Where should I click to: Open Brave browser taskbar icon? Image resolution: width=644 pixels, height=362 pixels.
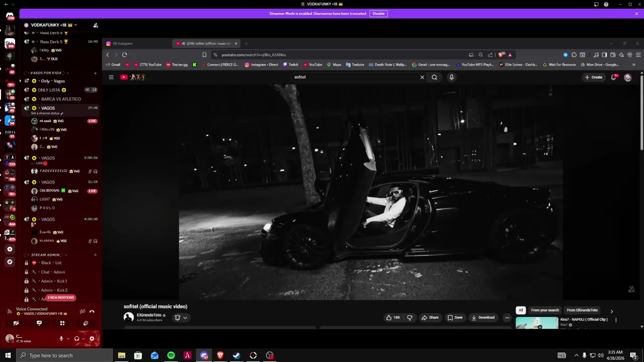pos(220,355)
